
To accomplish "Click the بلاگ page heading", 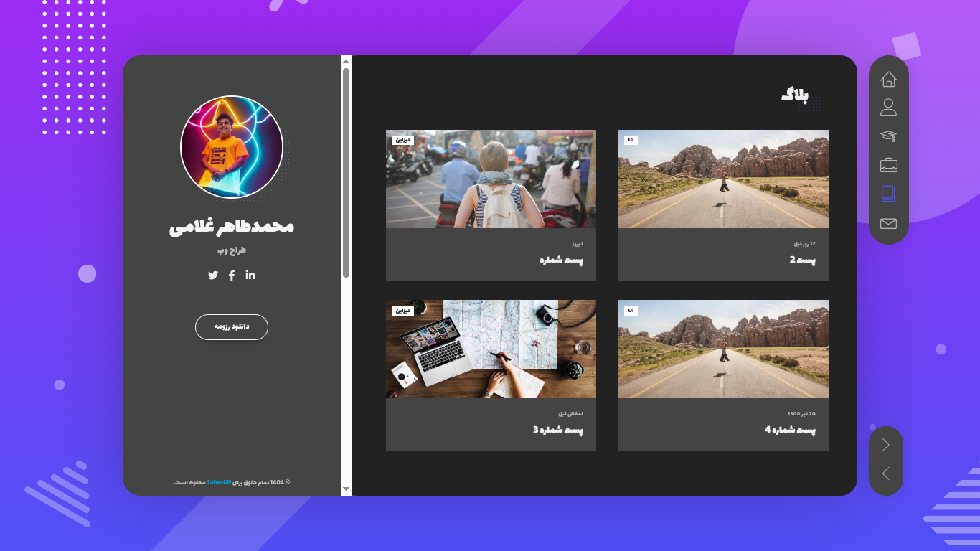I will (x=795, y=96).
